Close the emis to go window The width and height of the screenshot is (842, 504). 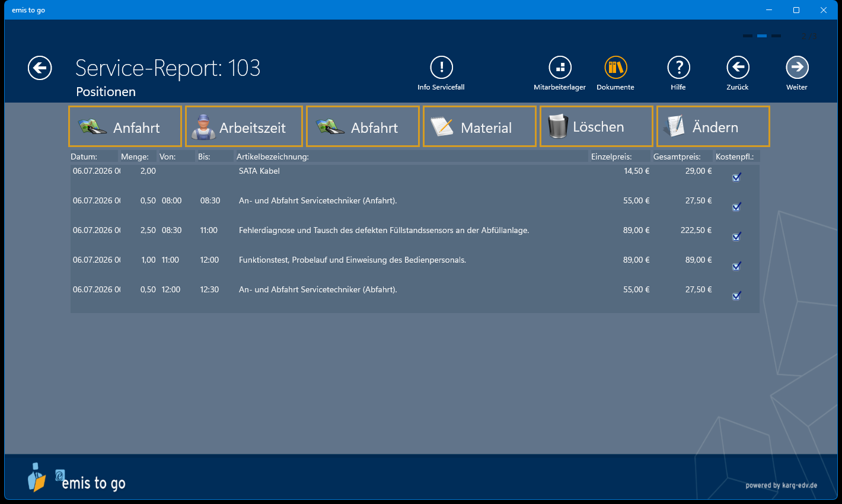(x=824, y=10)
